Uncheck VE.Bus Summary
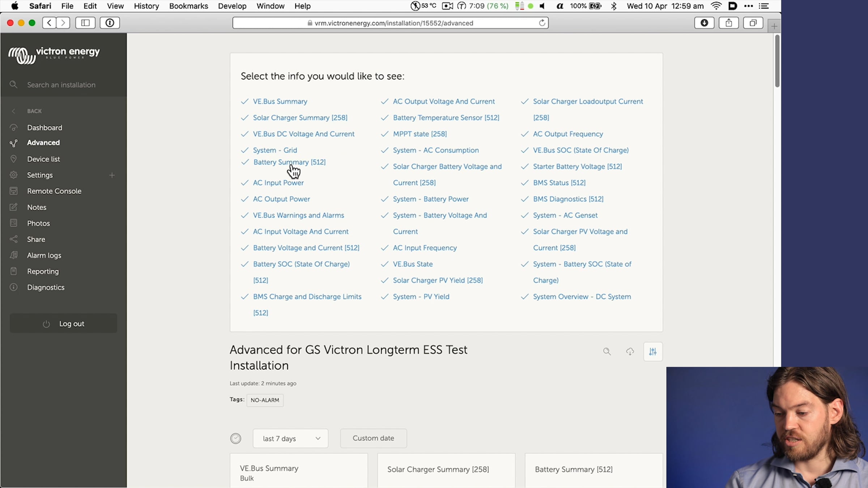The width and height of the screenshot is (868, 488). [280, 102]
